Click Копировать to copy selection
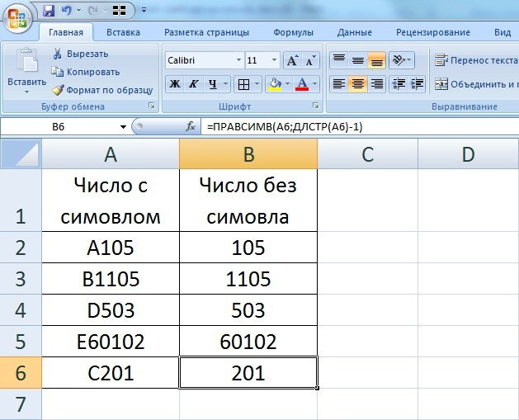519x420 pixels. pos(85,72)
